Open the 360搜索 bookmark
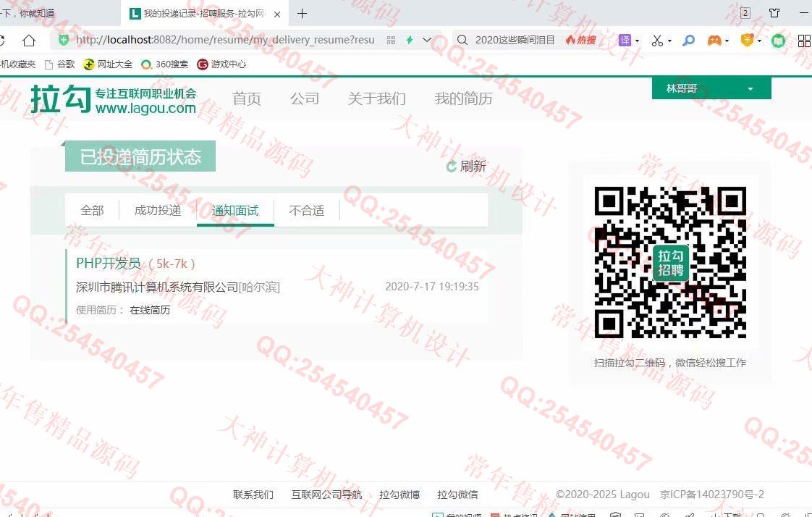The height and width of the screenshot is (517, 812). 165,64
